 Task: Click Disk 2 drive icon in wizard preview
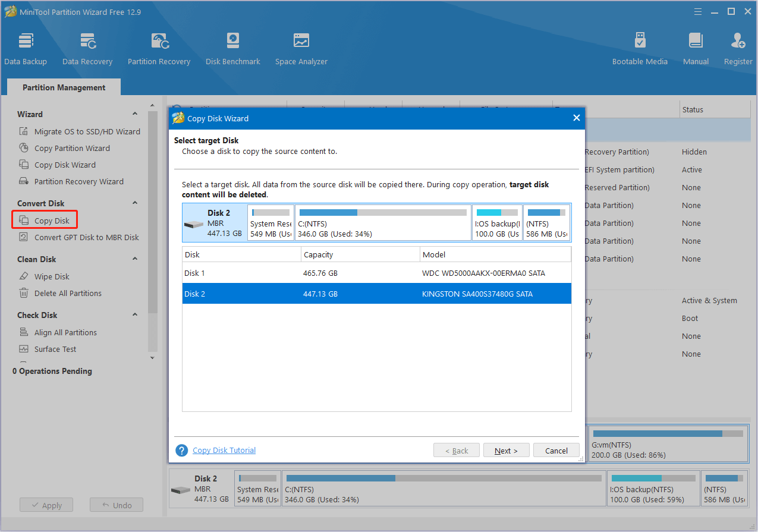point(193,225)
